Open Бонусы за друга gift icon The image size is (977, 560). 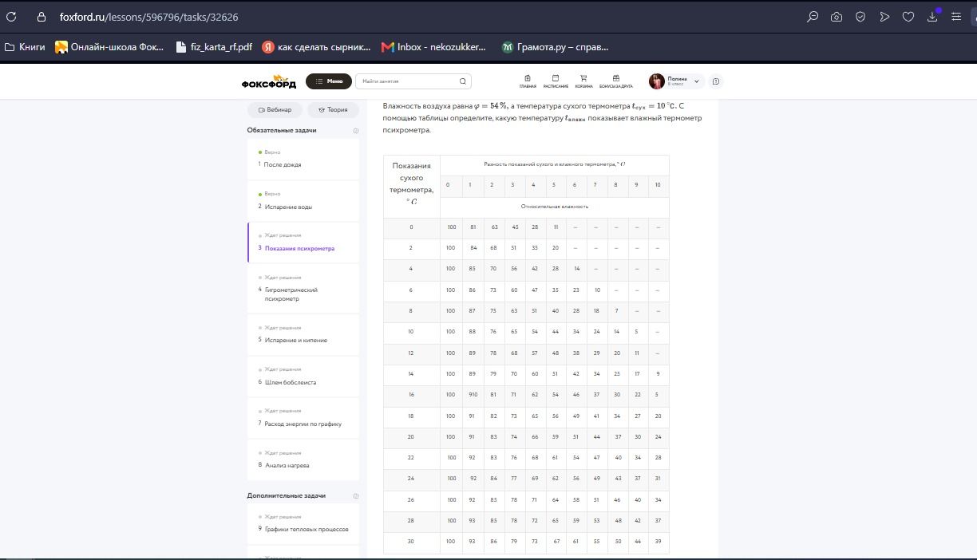coord(615,81)
